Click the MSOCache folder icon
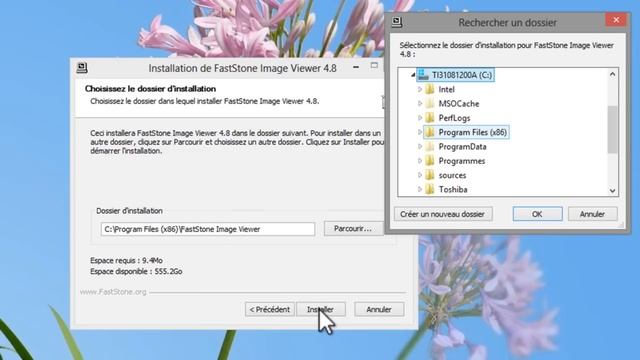 click(429, 104)
